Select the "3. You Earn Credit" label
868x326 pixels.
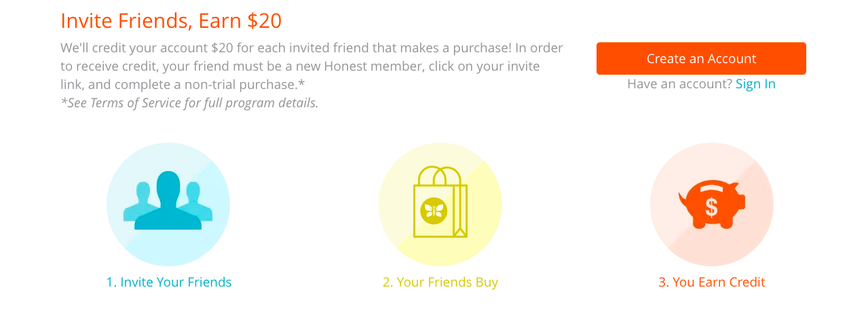711,282
